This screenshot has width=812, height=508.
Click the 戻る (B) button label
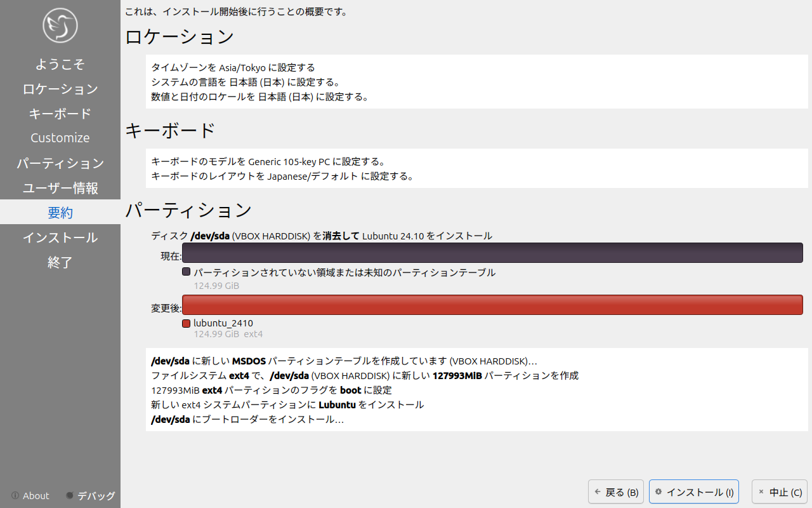[622, 492]
